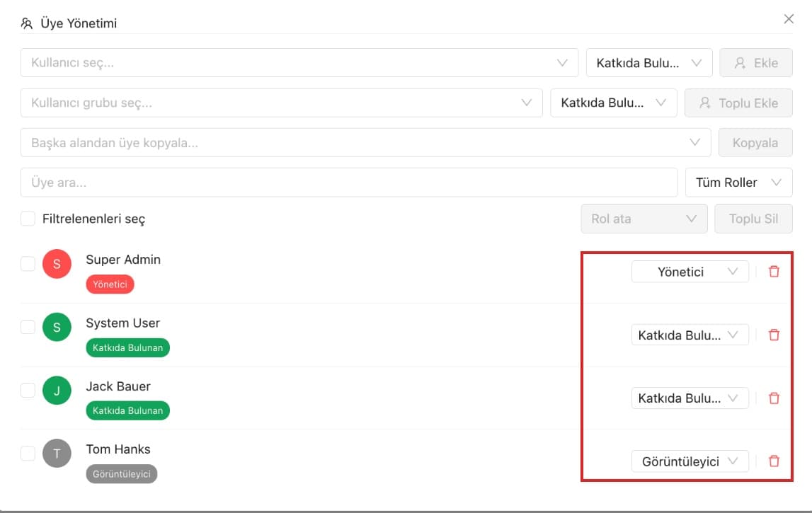This screenshot has width=812, height=513.
Task: Open the Tüm Roller filter dropdown
Action: coord(739,183)
